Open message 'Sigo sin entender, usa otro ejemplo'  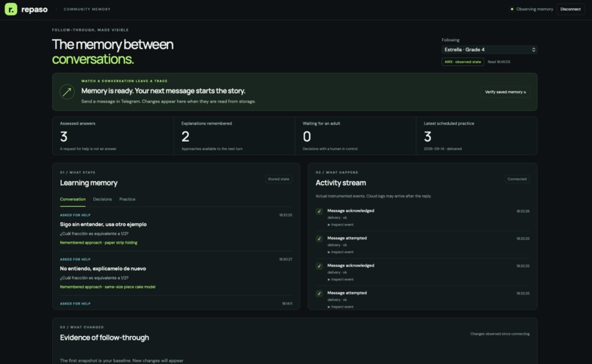click(103, 225)
